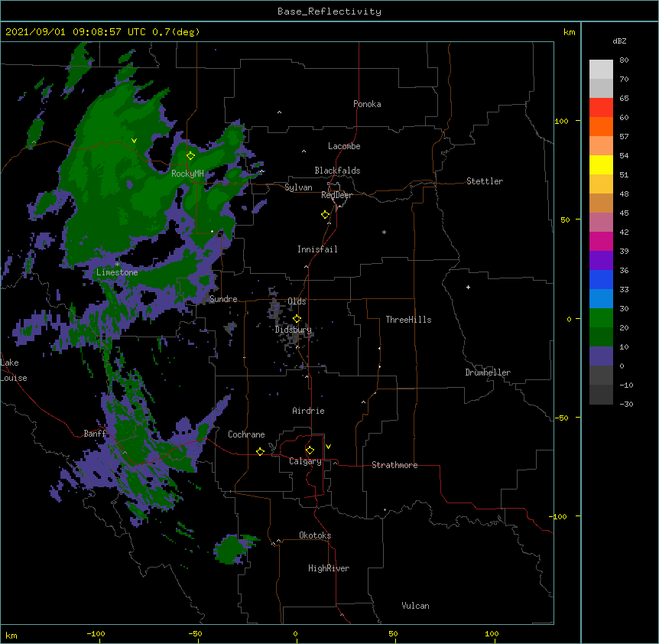Click the Calgary label
659x644 pixels.
(x=305, y=461)
